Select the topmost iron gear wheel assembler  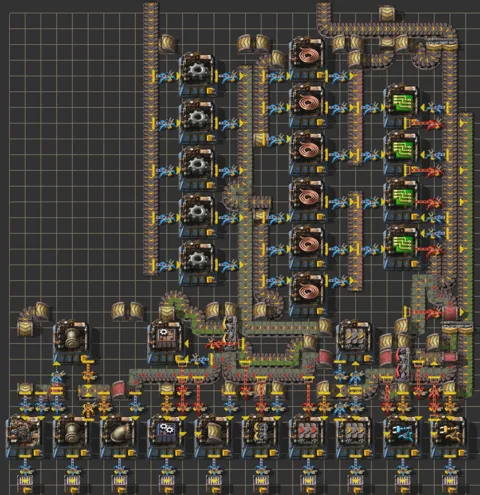197,74
